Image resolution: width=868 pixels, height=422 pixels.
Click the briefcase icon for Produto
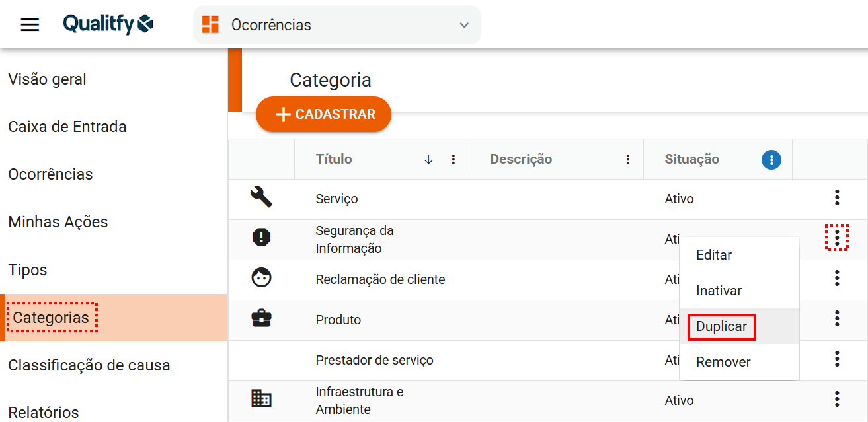tap(262, 319)
